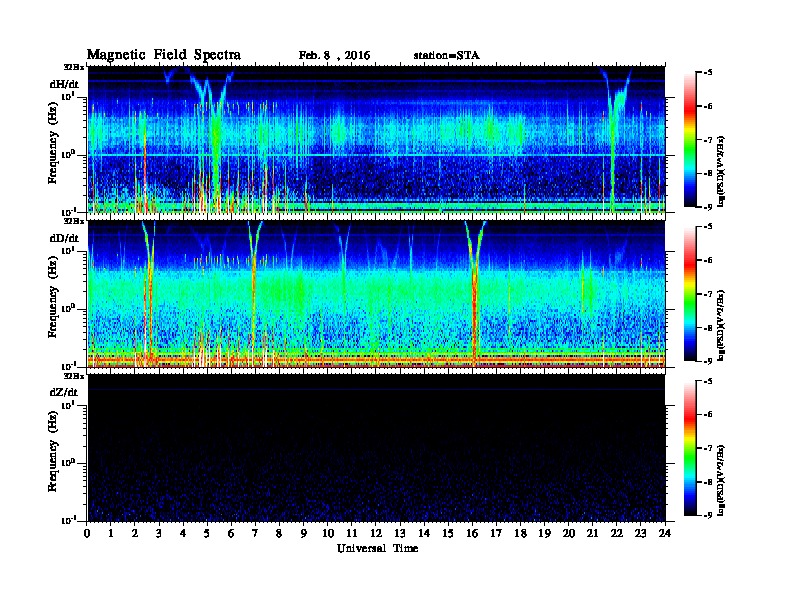The width and height of the screenshot is (792, 612).
Task: Click hour tick label "19" on time axis
Action: [x=544, y=533]
